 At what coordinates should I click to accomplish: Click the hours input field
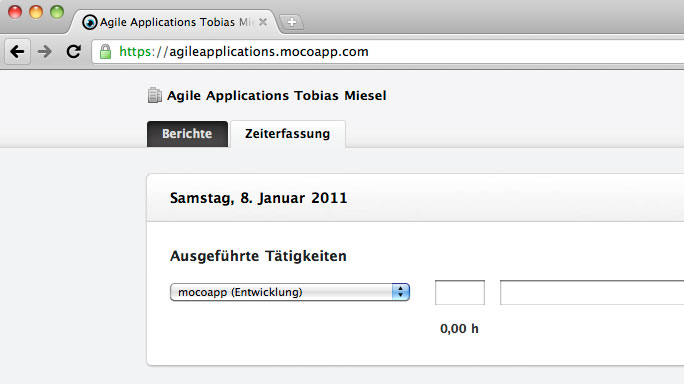pyautogui.click(x=460, y=292)
